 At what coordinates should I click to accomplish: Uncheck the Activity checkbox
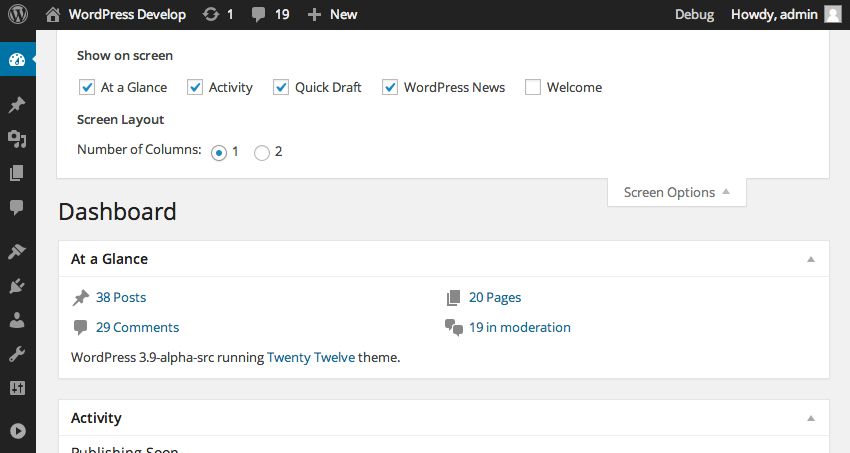point(195,87)
